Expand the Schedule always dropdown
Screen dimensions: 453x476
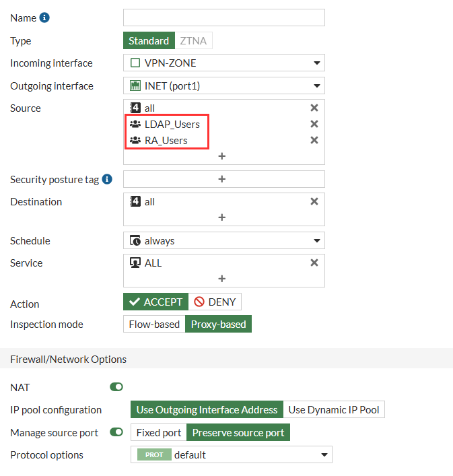[224, 241]
